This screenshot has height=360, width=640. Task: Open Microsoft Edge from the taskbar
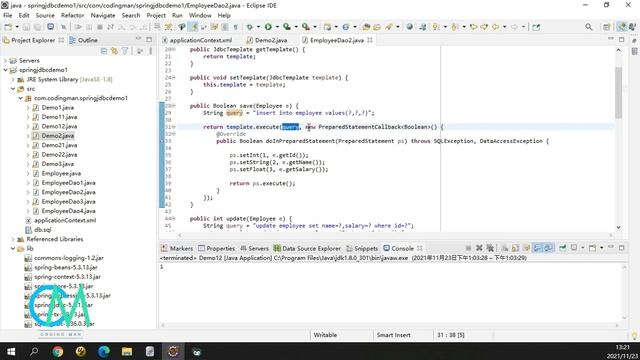[x=104, y=351]
